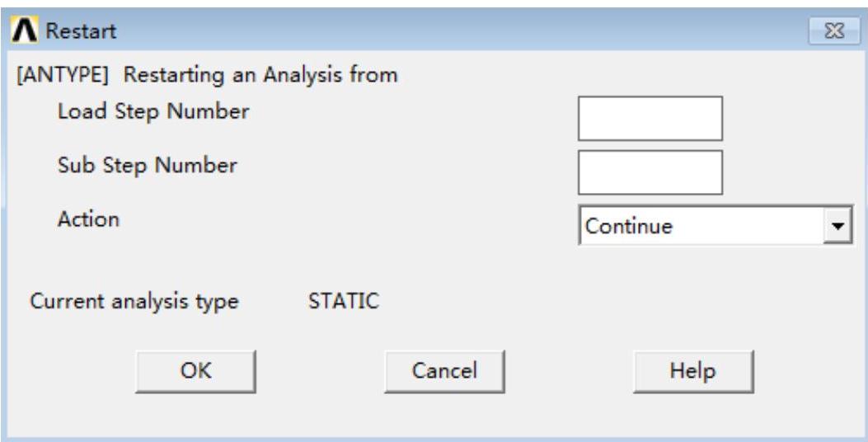The image size is (868, 442).
Task: Focus the Load Step Number field
Action: (x=650, y=119)
